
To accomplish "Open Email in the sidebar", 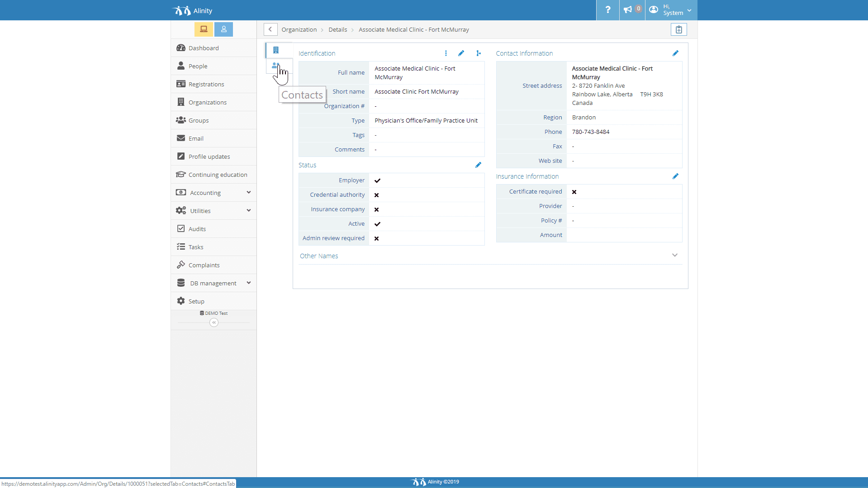I will pyautogui.click(x=213, y=138).
